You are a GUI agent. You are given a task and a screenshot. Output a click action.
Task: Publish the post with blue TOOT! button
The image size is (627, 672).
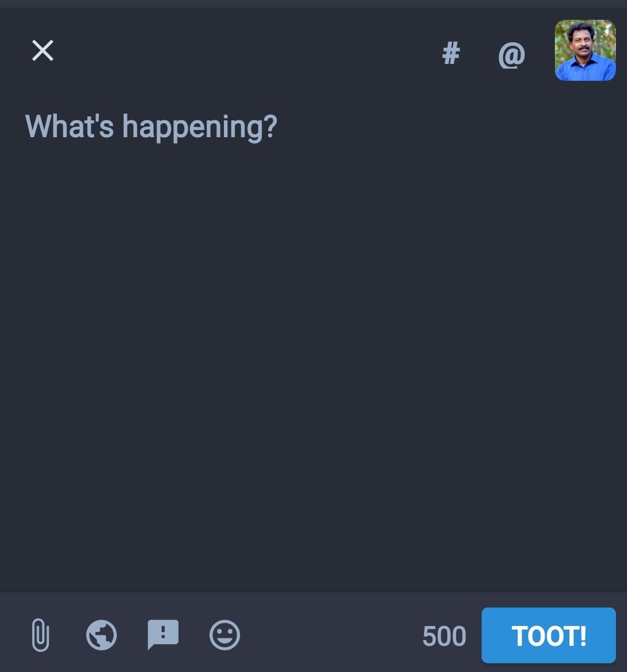click(548, 635)
